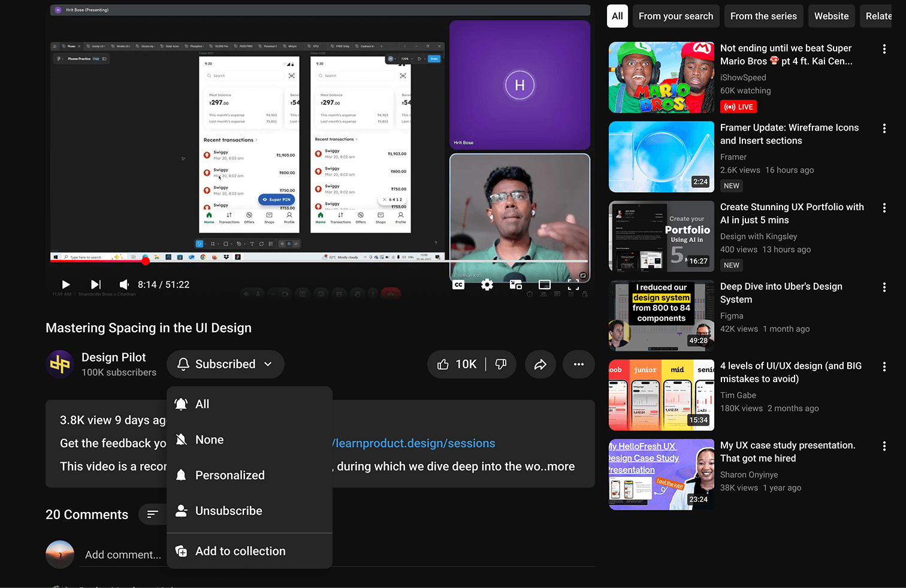Like the video with 10K thumbs up
This screenshot has width=906, height=588.
pos(457,364)
